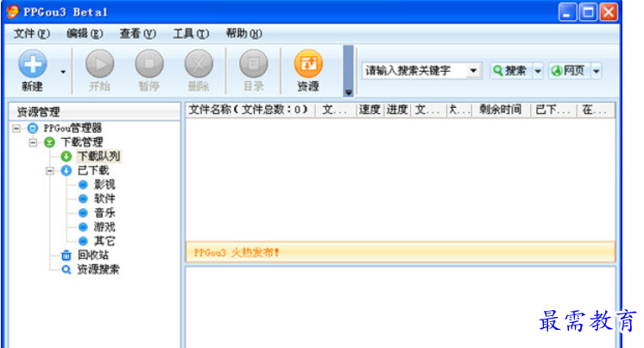Image resolution: width=644 pixels, height=348 pixels.
Task: Select the 其它 category
Action: coord(104,241)
